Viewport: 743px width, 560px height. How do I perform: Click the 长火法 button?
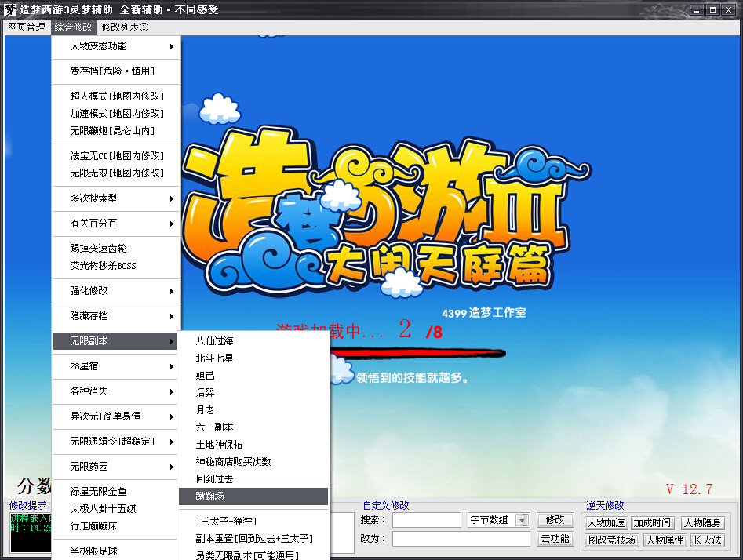708,540
